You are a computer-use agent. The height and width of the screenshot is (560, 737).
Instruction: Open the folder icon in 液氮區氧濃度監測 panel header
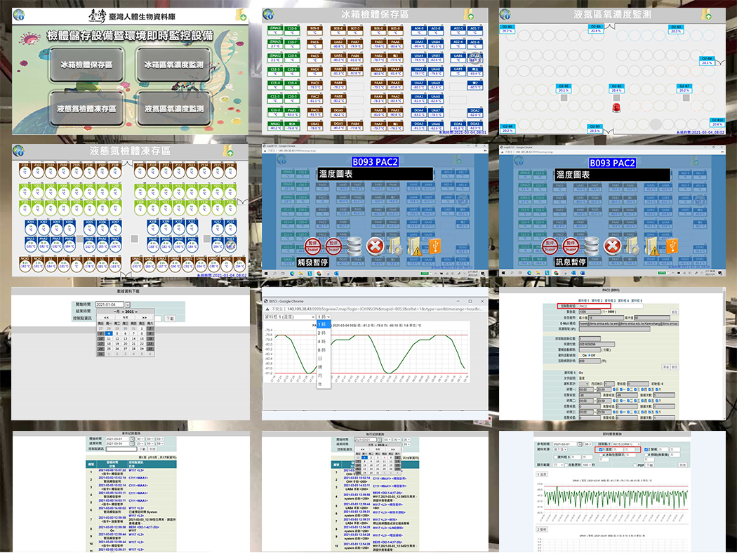tap(706, 15)
